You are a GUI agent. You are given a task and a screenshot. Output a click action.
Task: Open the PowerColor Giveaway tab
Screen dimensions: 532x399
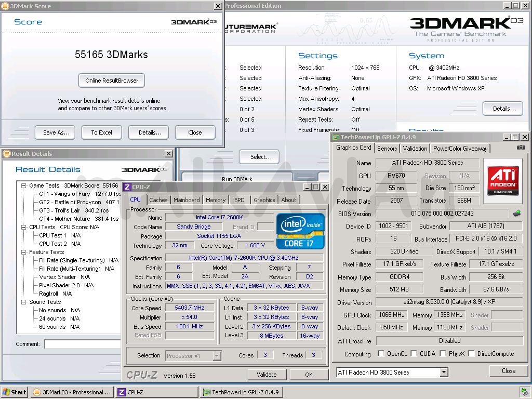(x=460, y=149)
